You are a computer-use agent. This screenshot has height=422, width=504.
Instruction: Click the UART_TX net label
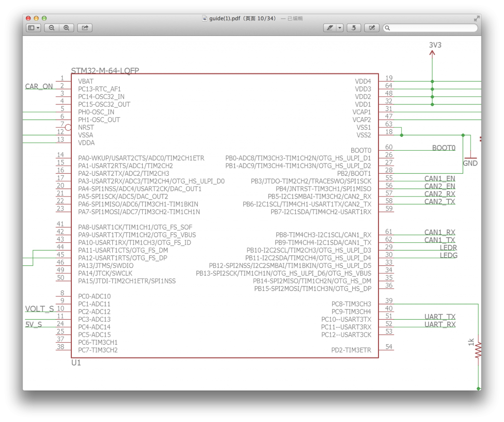click(x=440, y=317)
